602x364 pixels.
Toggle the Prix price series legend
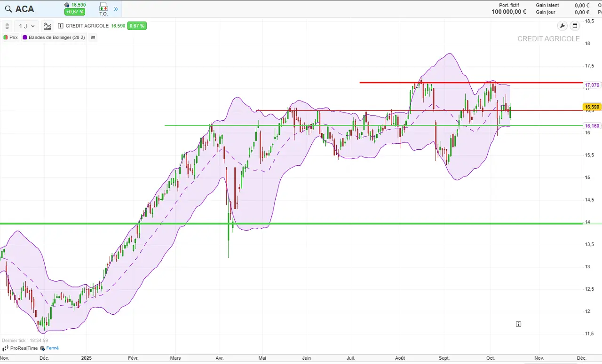pos(10,38)
